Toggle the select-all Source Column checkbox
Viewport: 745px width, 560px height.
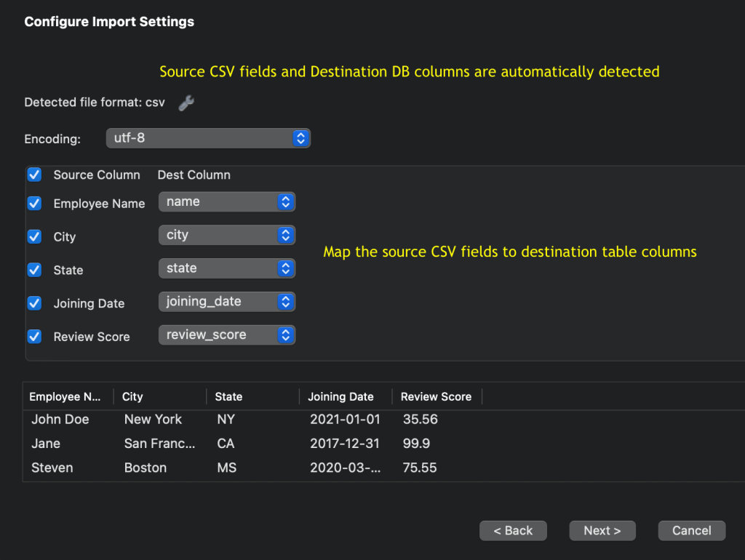click(x=34, y=175)
